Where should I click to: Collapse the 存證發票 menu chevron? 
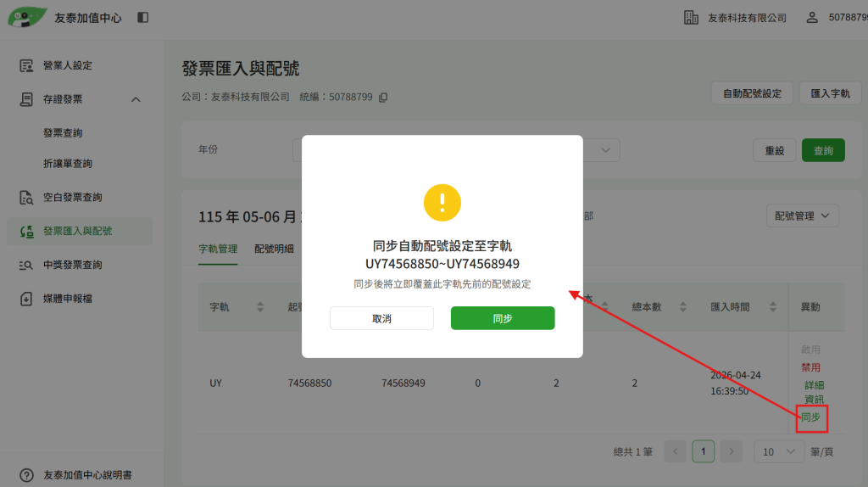pyautogui.click(x=136, y=100)
